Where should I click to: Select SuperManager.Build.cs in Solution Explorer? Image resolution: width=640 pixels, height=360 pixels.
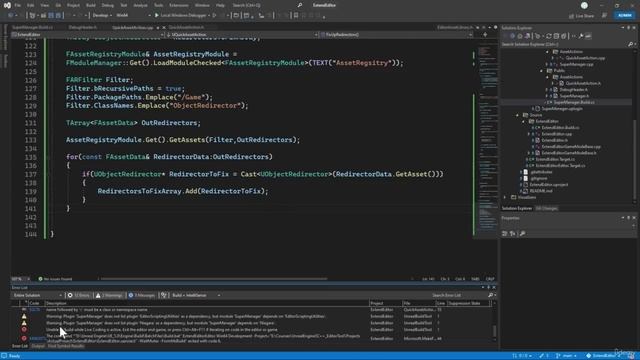[573, 102]
